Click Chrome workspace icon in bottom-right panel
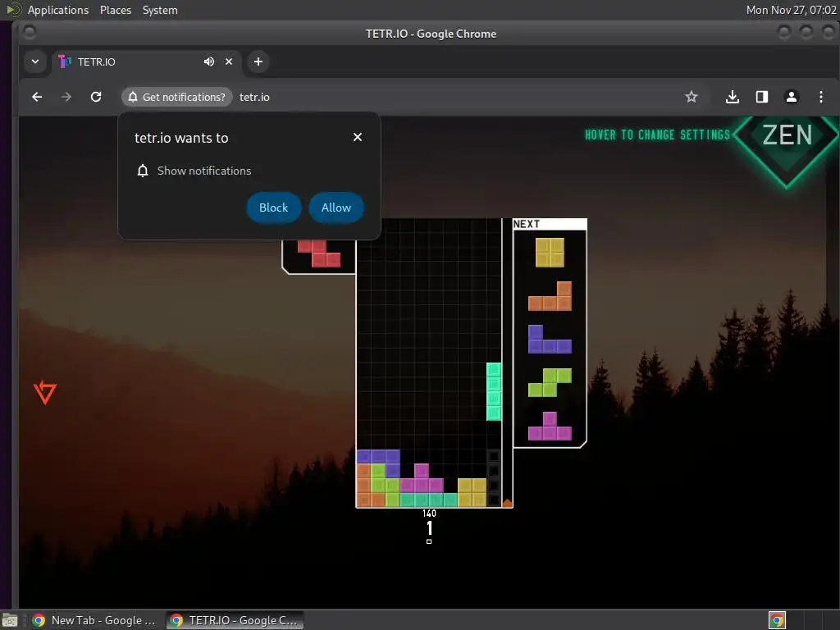Screen dimensions: 840x630 778,620
